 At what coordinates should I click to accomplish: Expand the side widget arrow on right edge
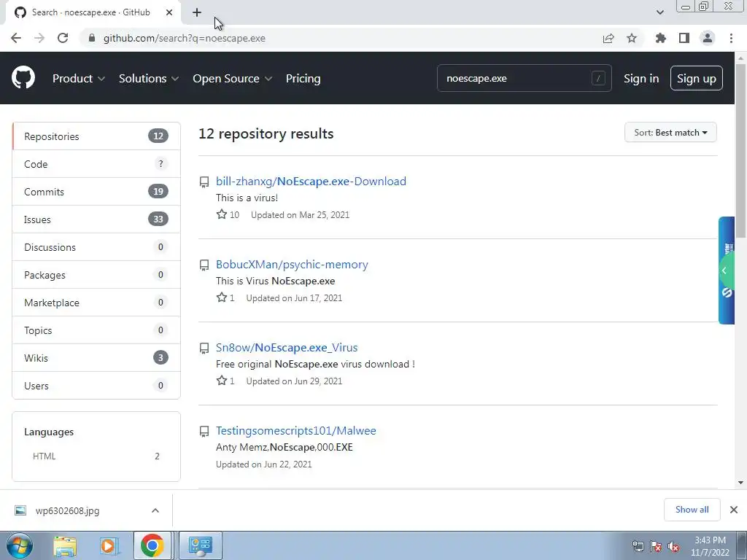click(724, 271)
